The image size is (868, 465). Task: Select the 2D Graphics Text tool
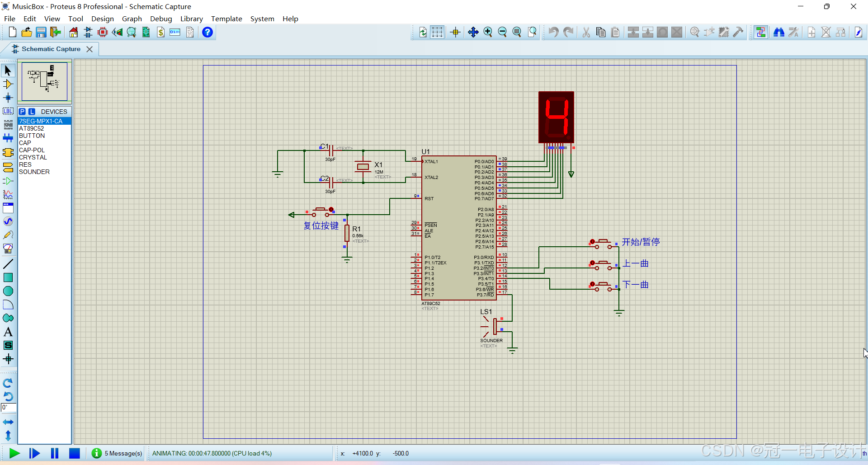[x=8, y=332]
